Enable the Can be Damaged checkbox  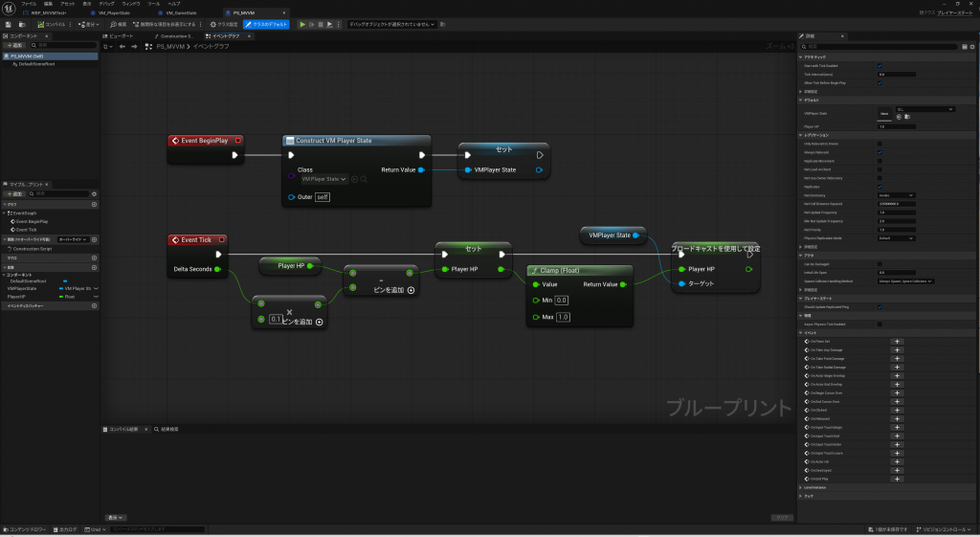tap(880, 263)
